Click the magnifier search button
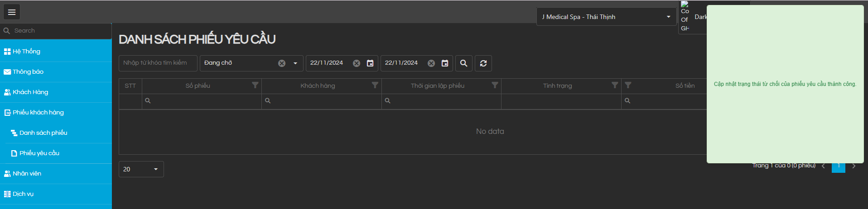 point(463,63)
